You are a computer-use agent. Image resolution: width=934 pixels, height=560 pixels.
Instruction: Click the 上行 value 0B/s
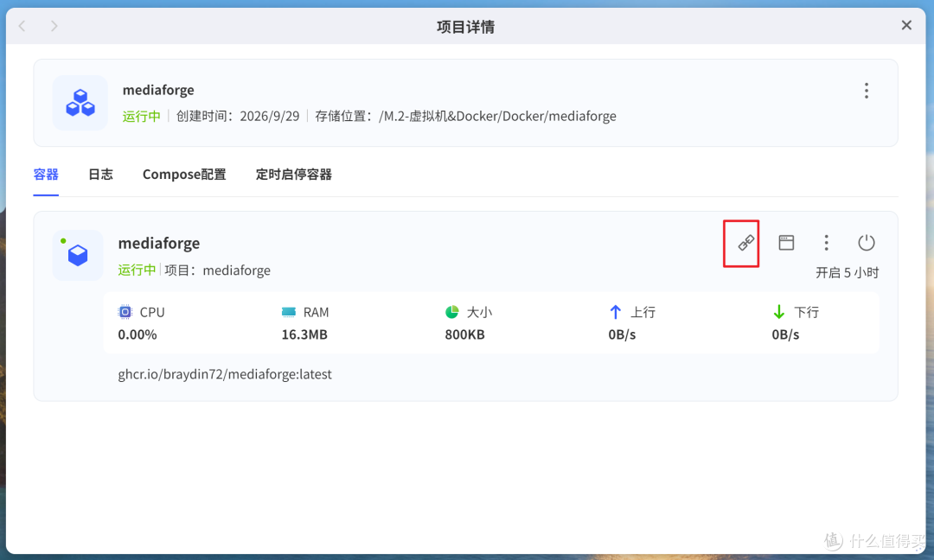pyautogui.click(x=622, y=334)
